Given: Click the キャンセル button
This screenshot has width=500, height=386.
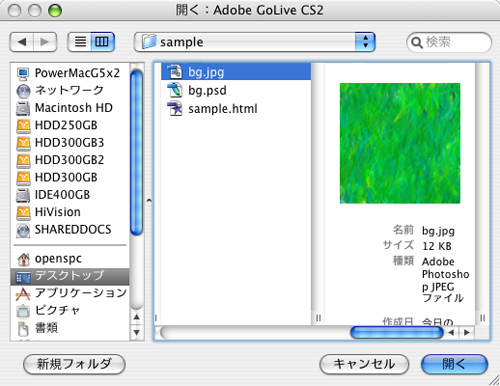Looking at the screenshot, I should (364, 364).
